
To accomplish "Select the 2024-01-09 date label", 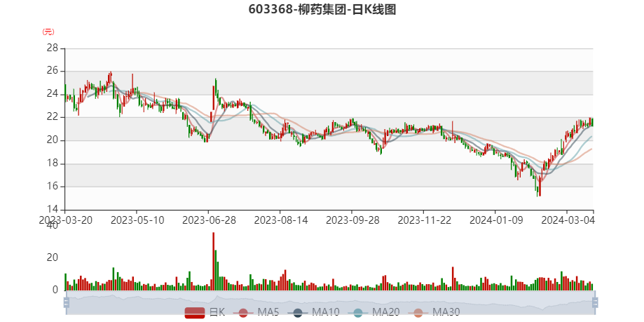I will coord(496,220).
